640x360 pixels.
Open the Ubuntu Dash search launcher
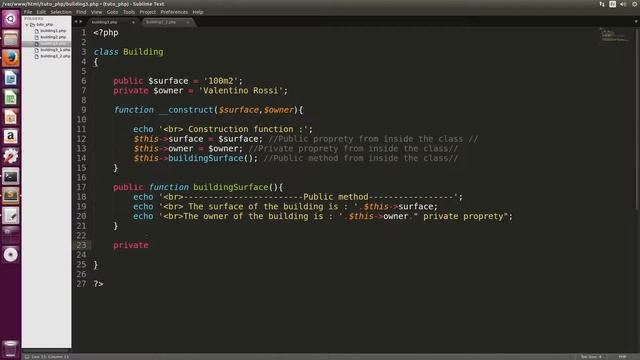point(11,19)
